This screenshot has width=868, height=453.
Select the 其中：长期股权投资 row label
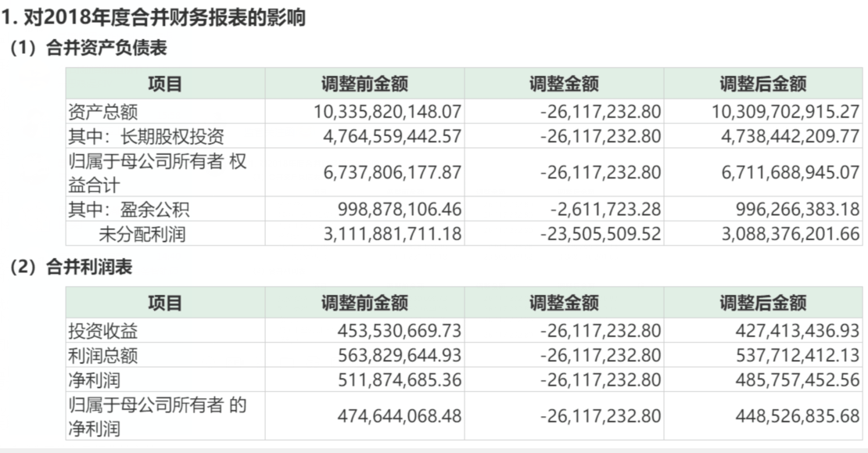tap(146, 137)
